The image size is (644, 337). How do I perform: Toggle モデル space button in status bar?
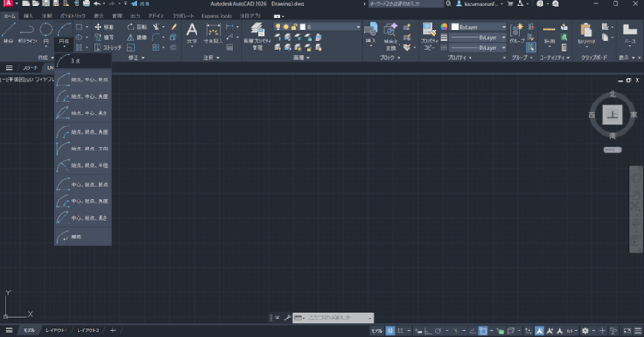pyautogui.click(x=376, y=331)
